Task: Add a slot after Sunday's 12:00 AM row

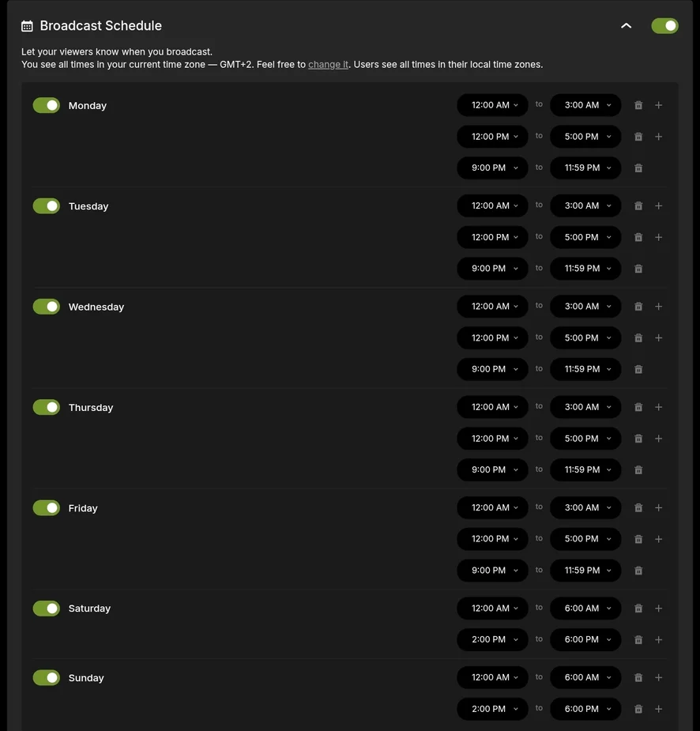Action: [659, 678]
